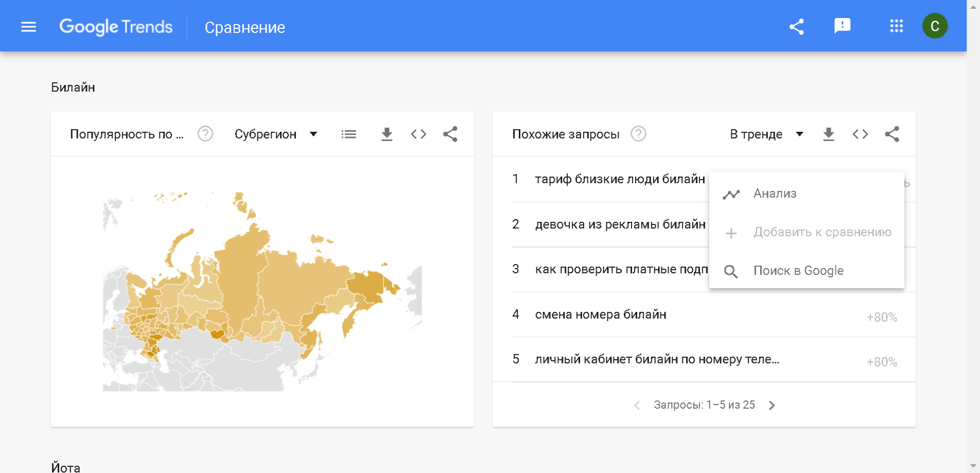Share the regional popularity map card
980x473 pixels.
tap(450, 134)
